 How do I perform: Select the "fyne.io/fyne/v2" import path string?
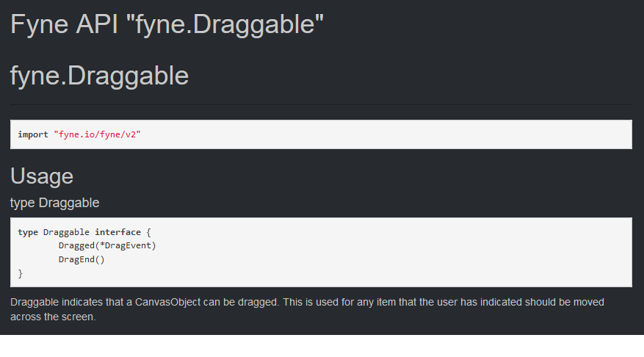point(98,134)
